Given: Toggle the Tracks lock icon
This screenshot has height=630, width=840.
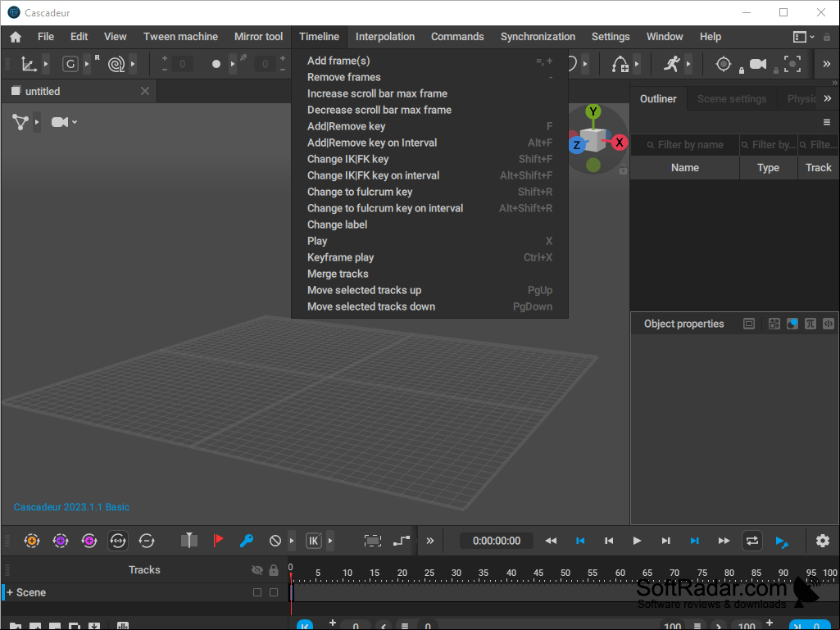Looking at the screenshot, I should (274, 570).
